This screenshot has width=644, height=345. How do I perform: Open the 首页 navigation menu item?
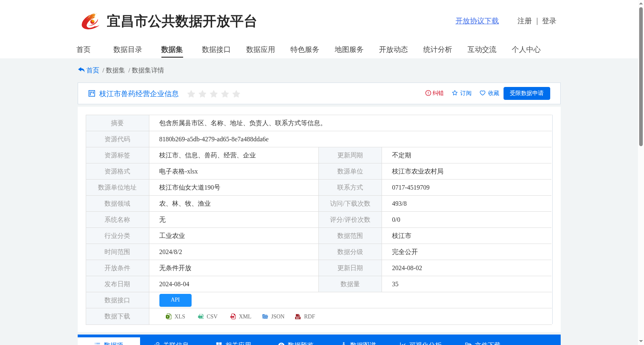click(83, 50)
